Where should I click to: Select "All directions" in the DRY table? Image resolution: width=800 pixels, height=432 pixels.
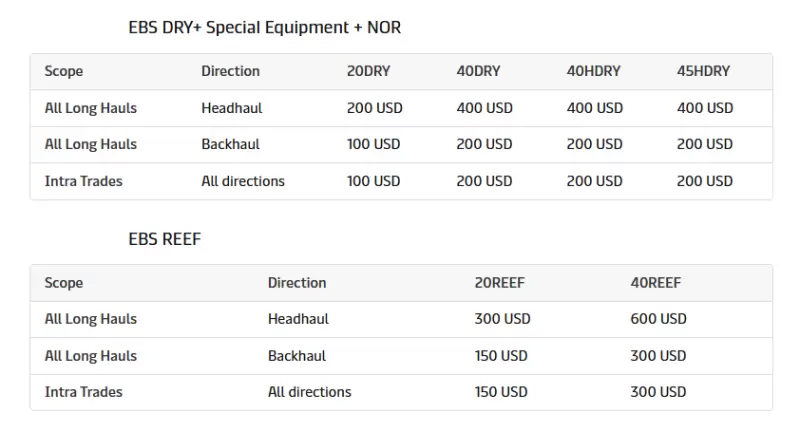243,181
